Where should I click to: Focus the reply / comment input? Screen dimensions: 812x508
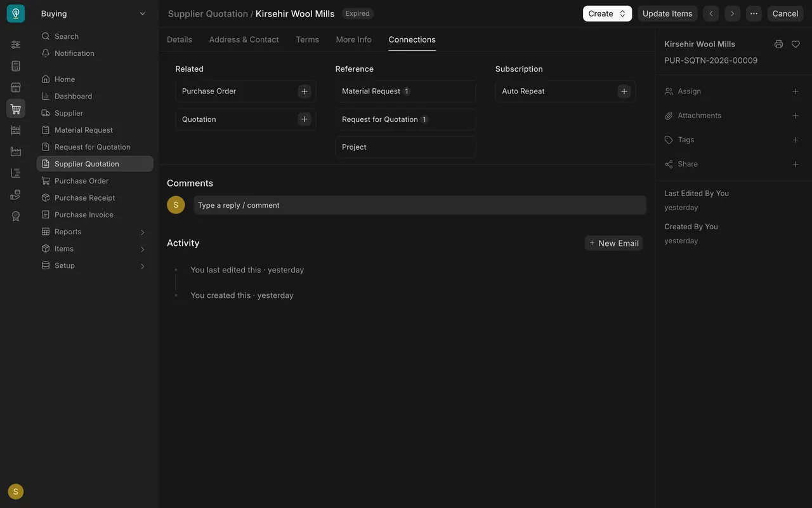420,205
